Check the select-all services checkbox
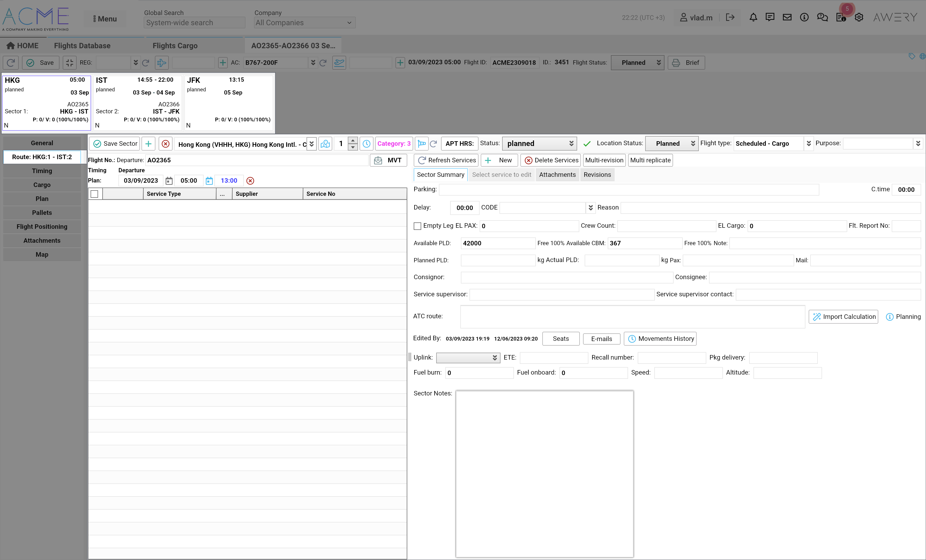Screen dimensions: 926x560 pos(94,194)
